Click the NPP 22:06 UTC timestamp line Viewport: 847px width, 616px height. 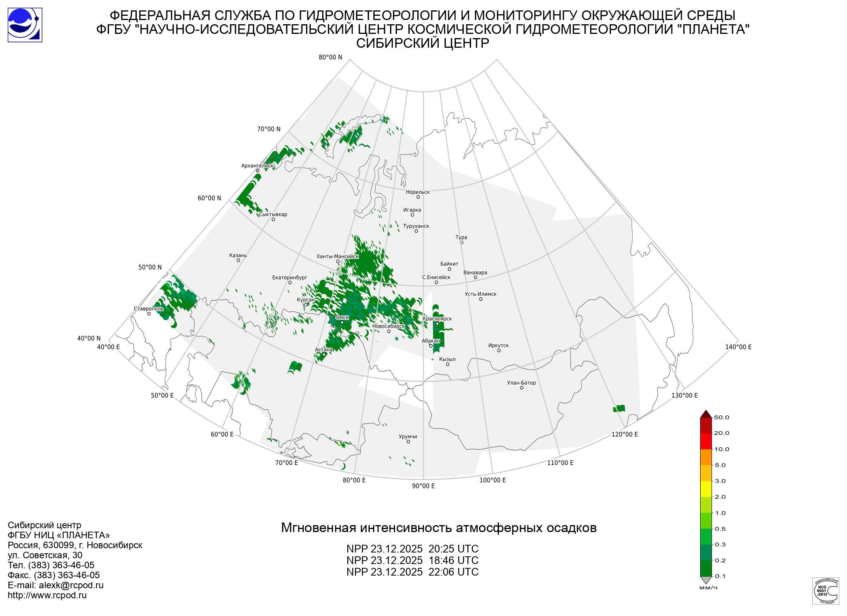412,572
